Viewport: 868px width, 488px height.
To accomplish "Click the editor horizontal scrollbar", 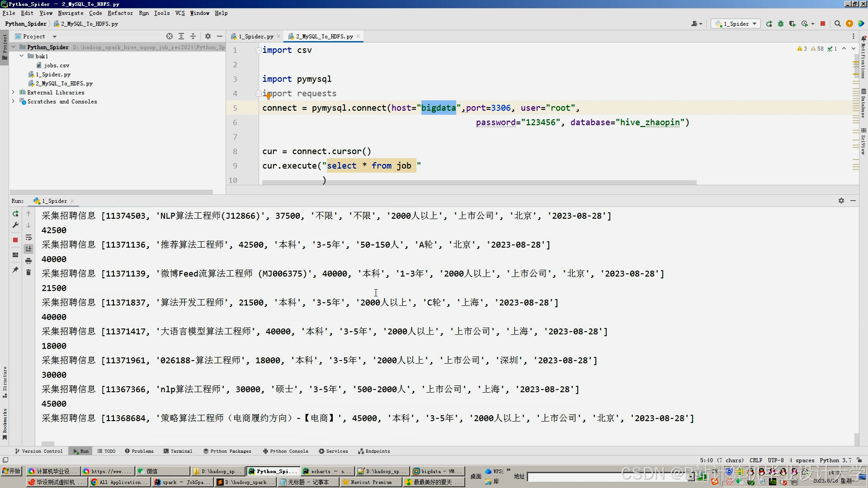I will 479,183.
